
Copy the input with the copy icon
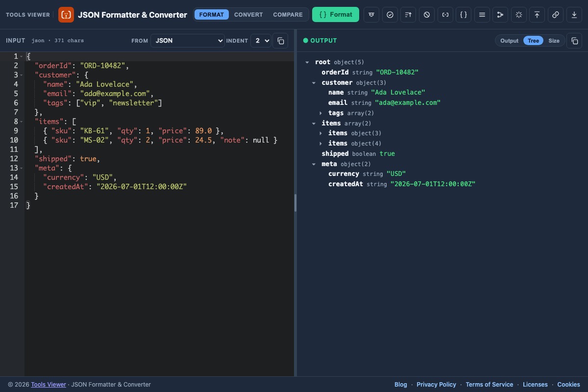pos(281,41)
